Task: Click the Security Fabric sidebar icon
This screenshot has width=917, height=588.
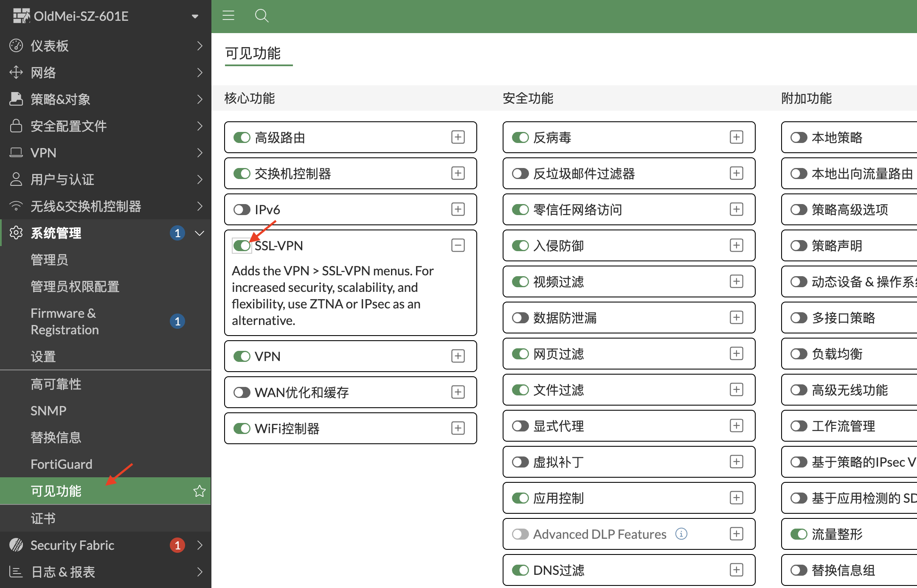Action: pos(16,545)
